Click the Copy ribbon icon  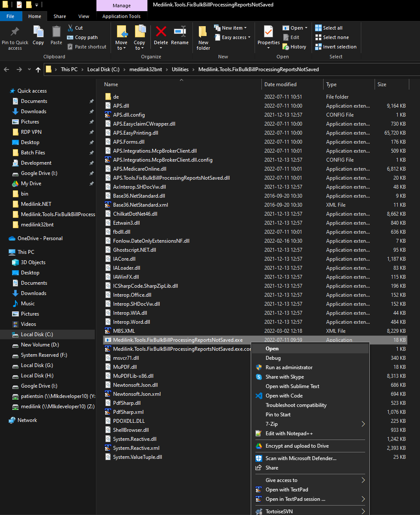click(x=38, y=32)
